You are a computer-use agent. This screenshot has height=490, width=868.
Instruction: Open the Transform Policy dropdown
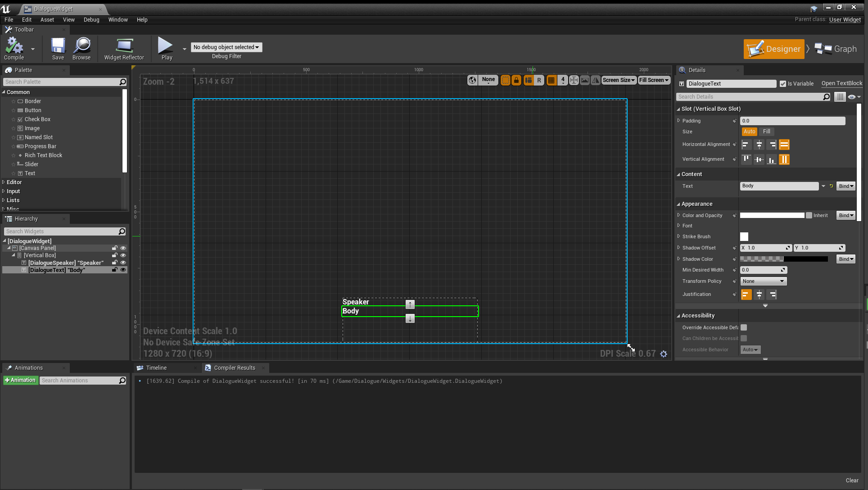click(763, 281)
